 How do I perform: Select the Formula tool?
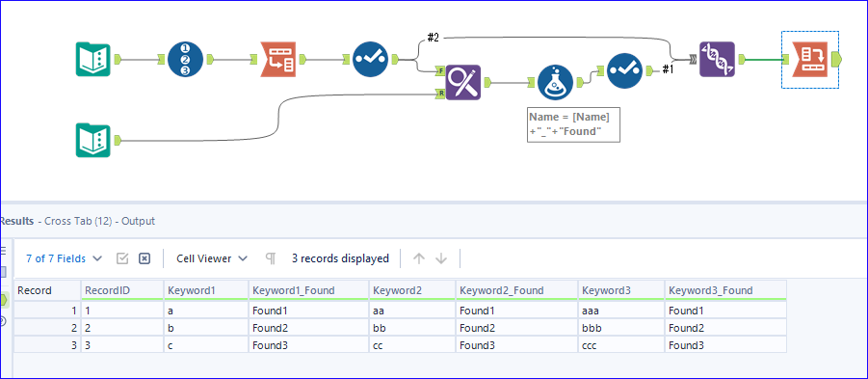pos(554,82)
